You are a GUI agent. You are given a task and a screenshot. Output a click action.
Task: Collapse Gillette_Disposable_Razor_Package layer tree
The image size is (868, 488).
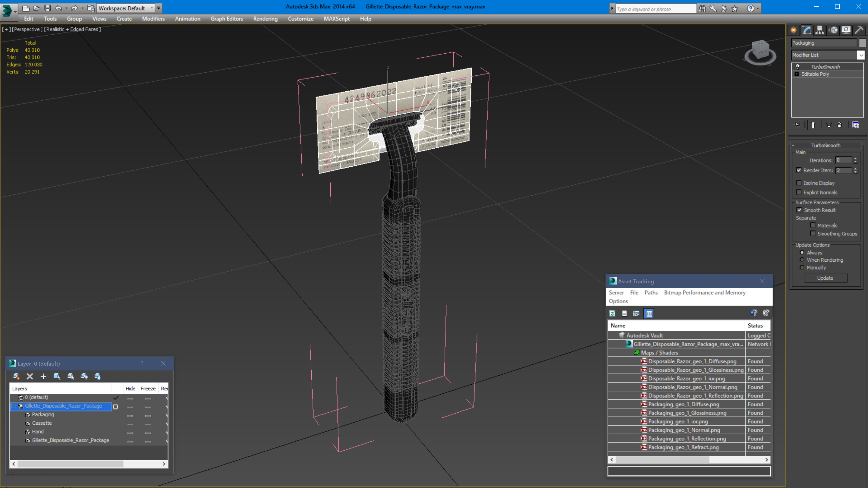pos(14,406)
